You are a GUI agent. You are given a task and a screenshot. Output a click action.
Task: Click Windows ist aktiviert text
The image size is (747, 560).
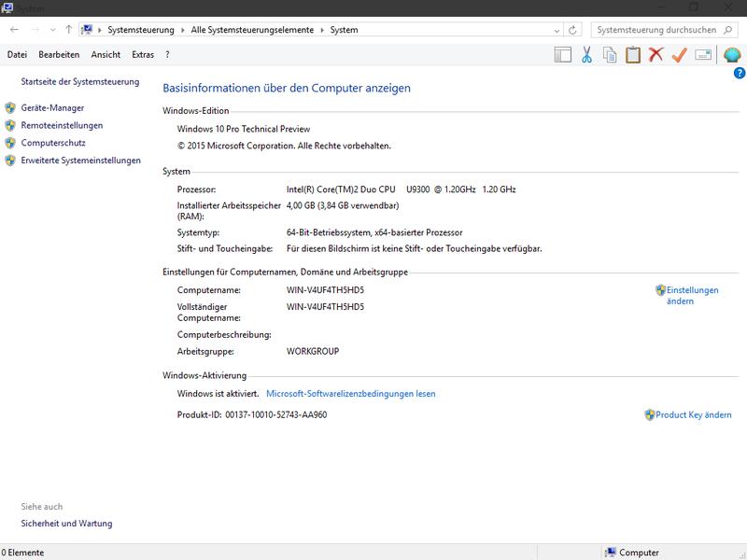[218, 394]
